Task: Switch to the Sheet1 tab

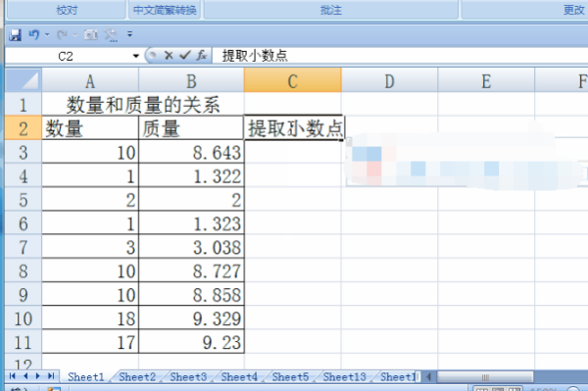Action: point(86,376)
